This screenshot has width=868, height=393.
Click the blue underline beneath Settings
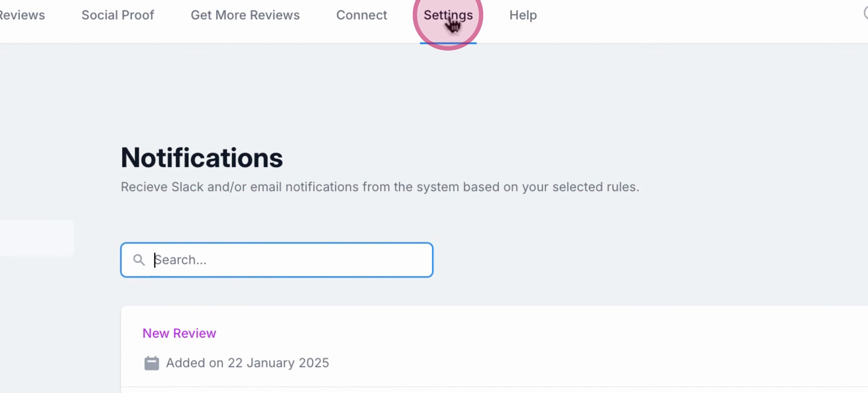click(x=448, y=43)
